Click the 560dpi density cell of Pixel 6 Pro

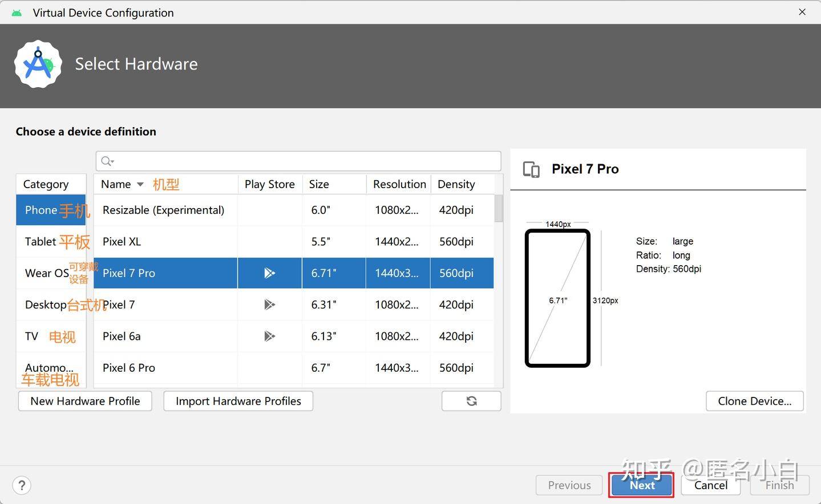click(x=462, y=368)
